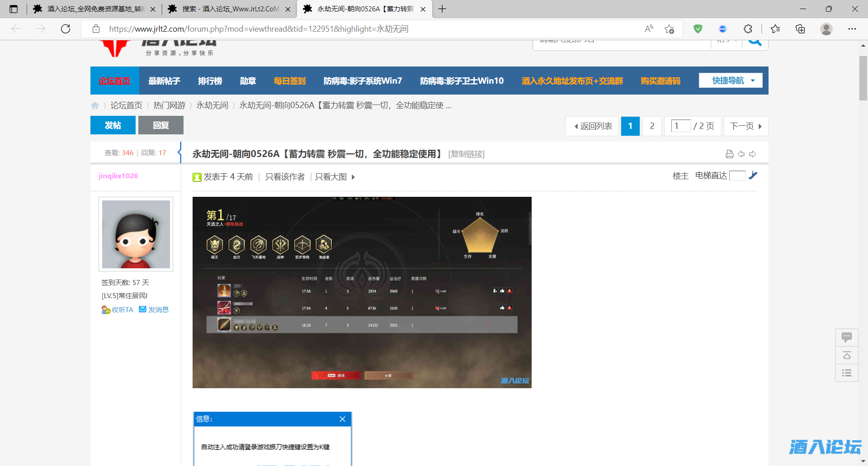Open favorites list icon
This screenshot has height=466, width=868.
click(x=775, y=29)
